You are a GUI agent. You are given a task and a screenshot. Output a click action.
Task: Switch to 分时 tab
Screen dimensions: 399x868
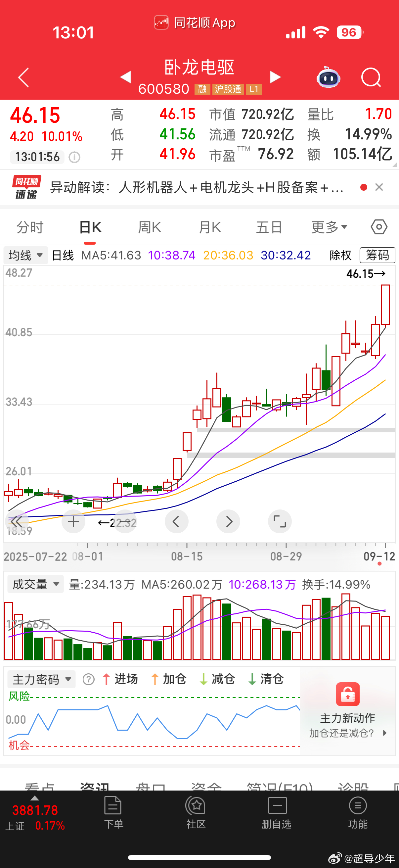pyautogui.click(x=30, y=227)
